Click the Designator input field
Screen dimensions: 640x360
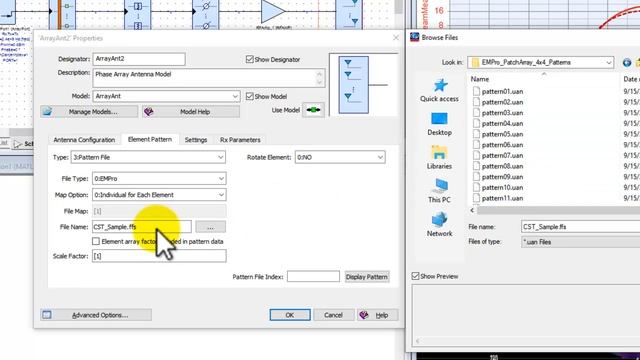click(139, 59)
